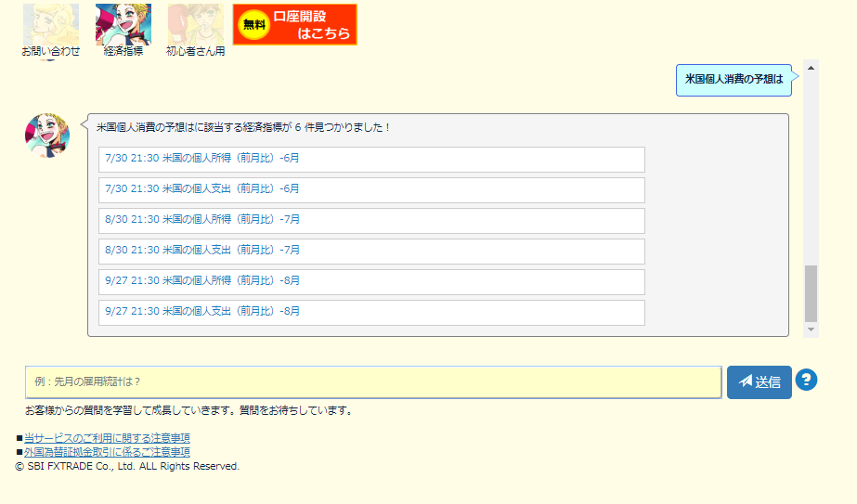The image size is (857, 504).
Task: Open 当サービスのご利用に関する注意事項 link
Action: tap(107, 438)
